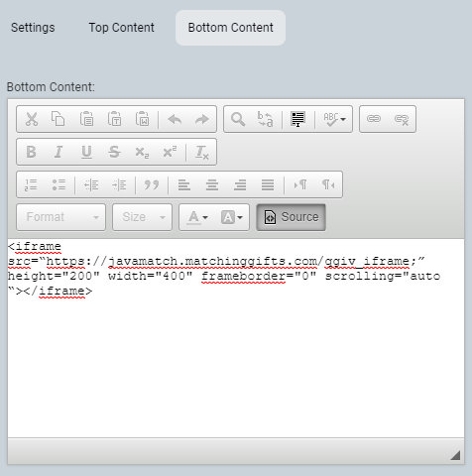Open the Replace tool
Viewport: 472px width, 476px height.
point(265,119)
